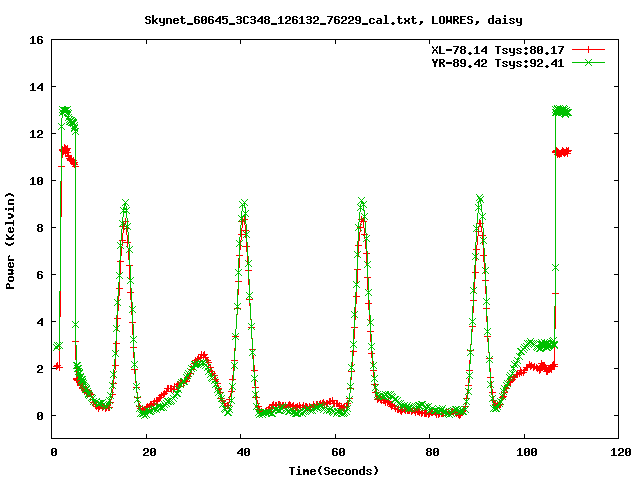Click the top of the green peak near 65 seconds

coord(362,201)
